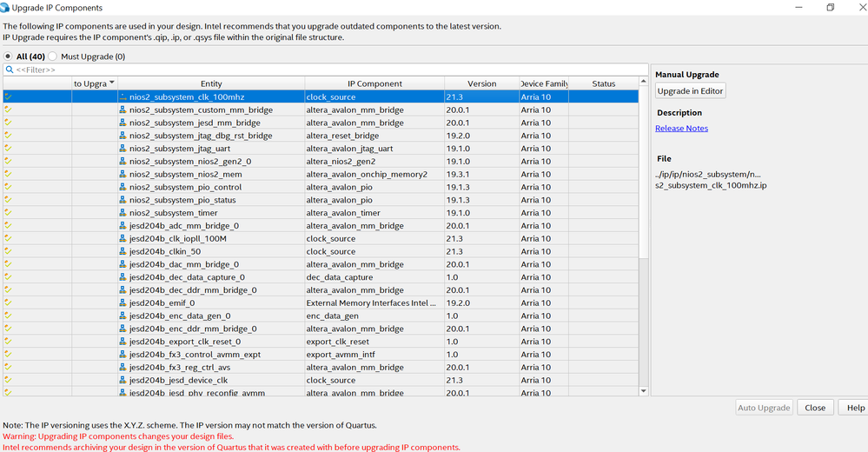Open the Release Notes link
868x452 pixels.
point(681,128)
